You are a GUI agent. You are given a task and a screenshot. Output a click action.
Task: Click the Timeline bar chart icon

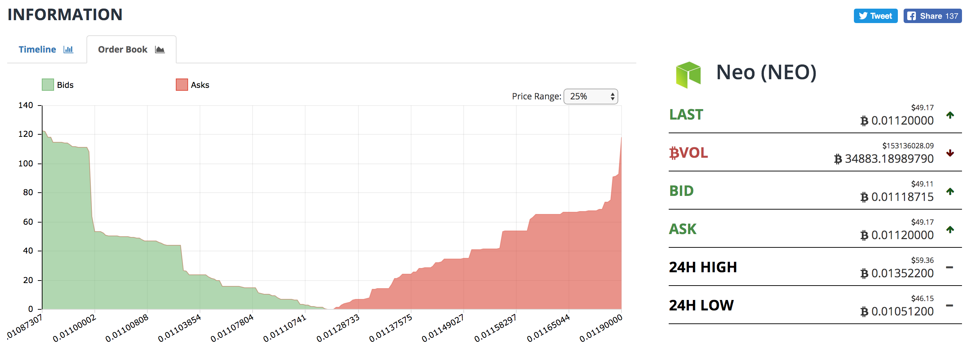point(68,49)
